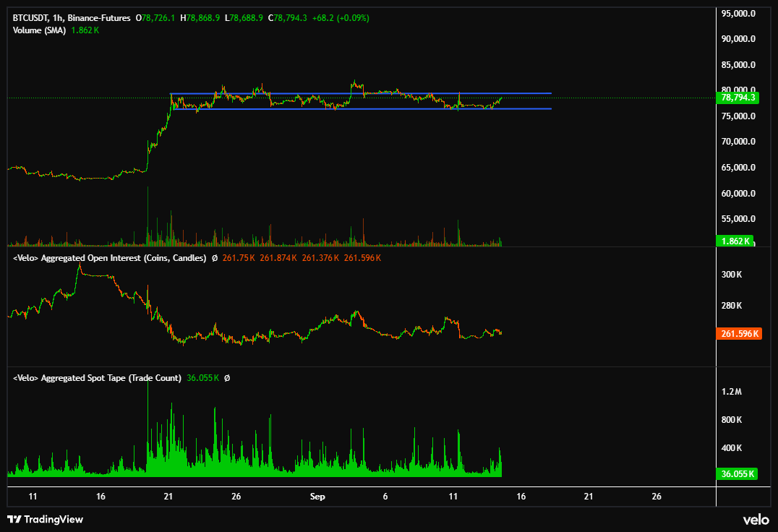778x532 pixels.
Task: Click the 85,000.0 price scale label
Action: (738, 65)
